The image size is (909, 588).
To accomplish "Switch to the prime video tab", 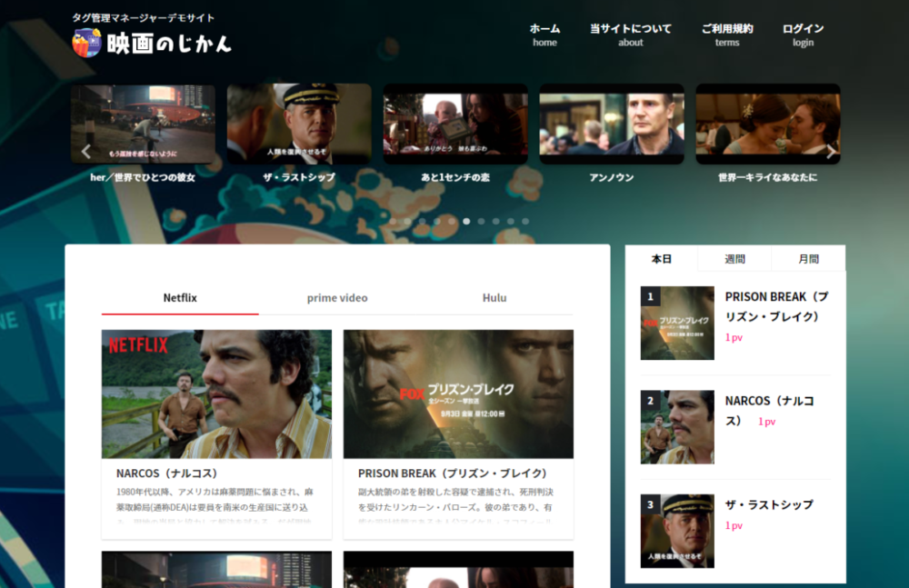I will point(337,298).
